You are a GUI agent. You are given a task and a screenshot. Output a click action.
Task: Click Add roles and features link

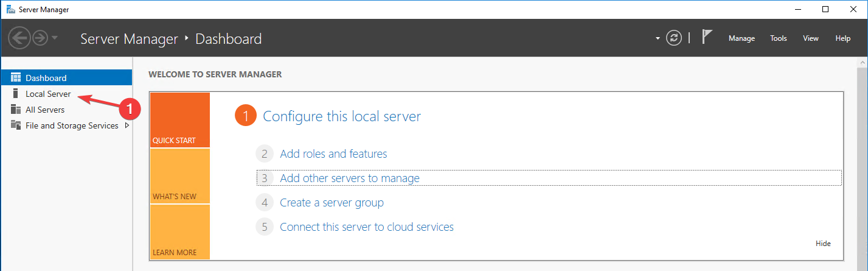pyautogui.click(x=333, y=154)
